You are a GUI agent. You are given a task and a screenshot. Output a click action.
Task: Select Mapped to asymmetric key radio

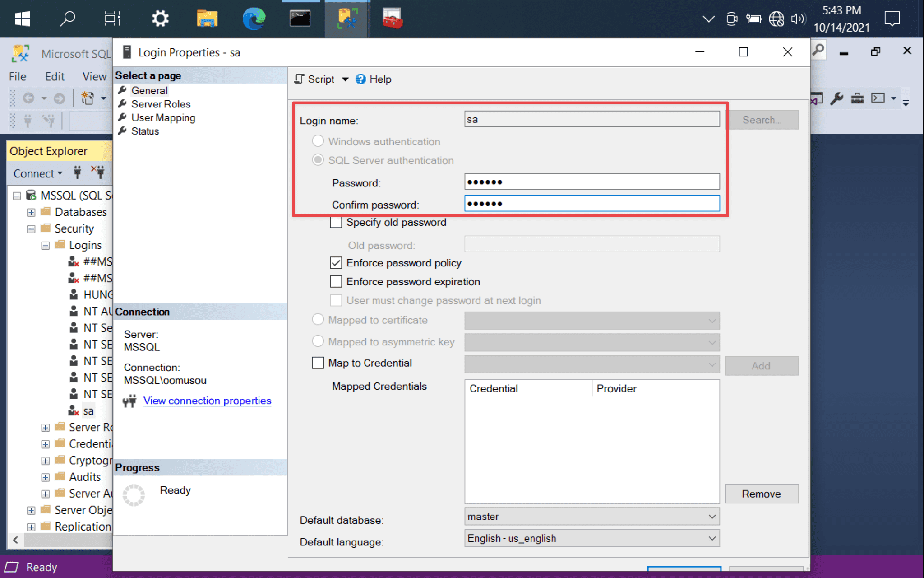tap(318, 341)
